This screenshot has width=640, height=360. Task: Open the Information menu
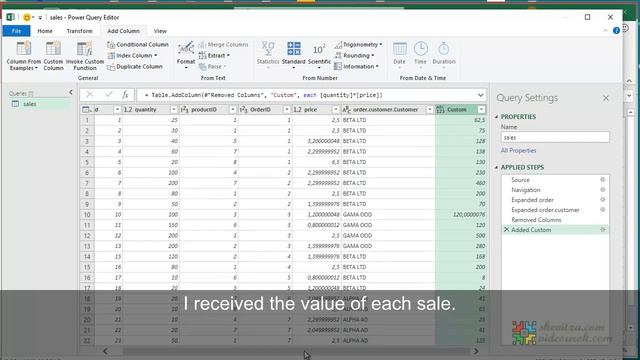pyautogui.click(x=356, y=67)
